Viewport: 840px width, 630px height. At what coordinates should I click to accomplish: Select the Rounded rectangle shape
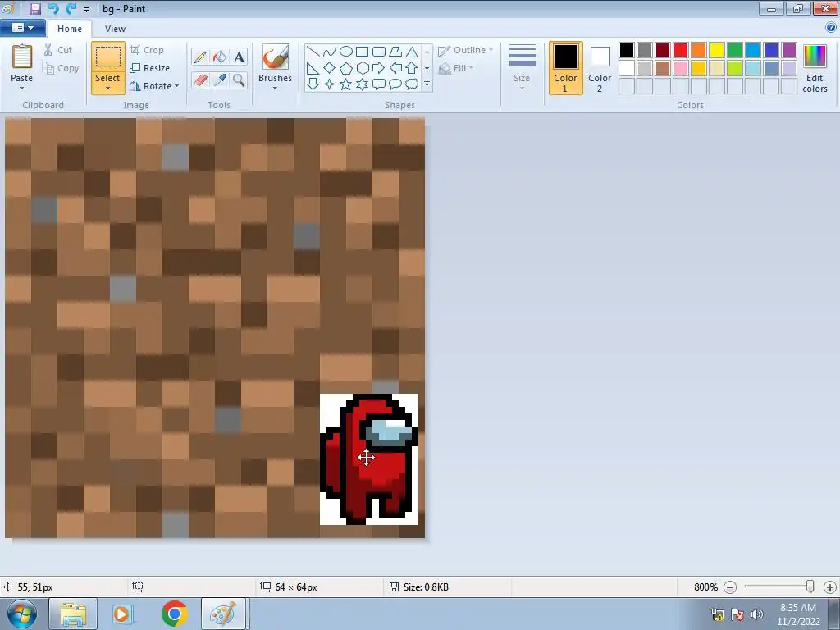[x=379, y=52]
